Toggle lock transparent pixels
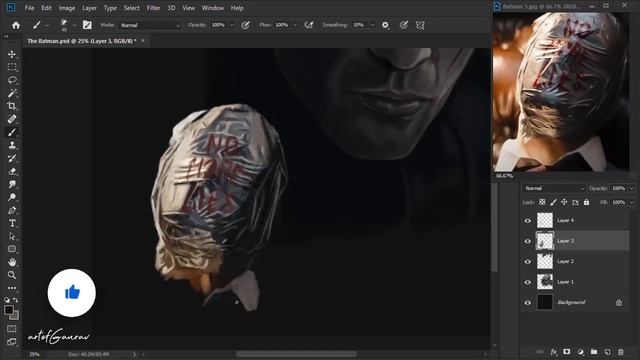Screen dimensions: 640x360 point(542,202)
